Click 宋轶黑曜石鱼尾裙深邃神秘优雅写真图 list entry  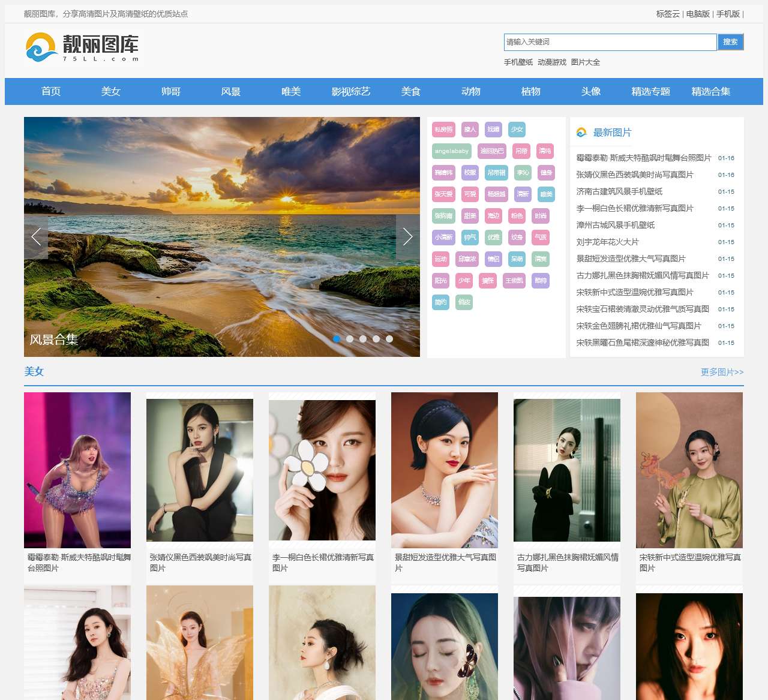643,343
